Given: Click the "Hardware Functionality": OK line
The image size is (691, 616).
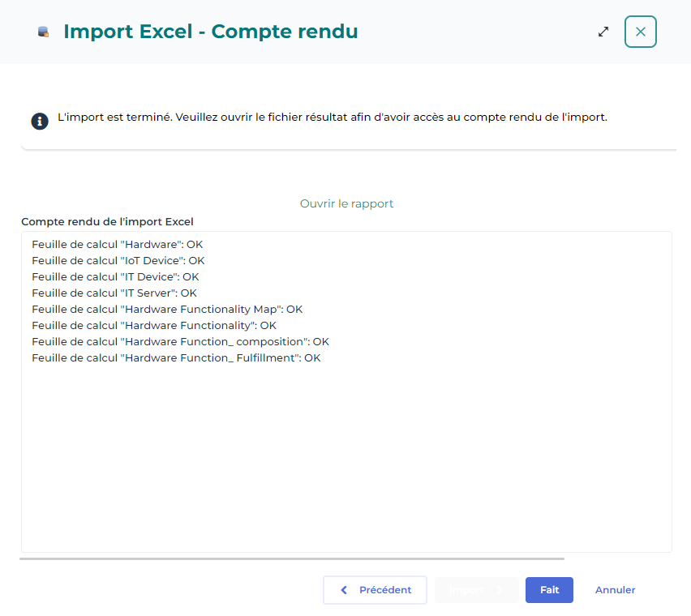Looking at the screenshot, I should coord(154,325).
